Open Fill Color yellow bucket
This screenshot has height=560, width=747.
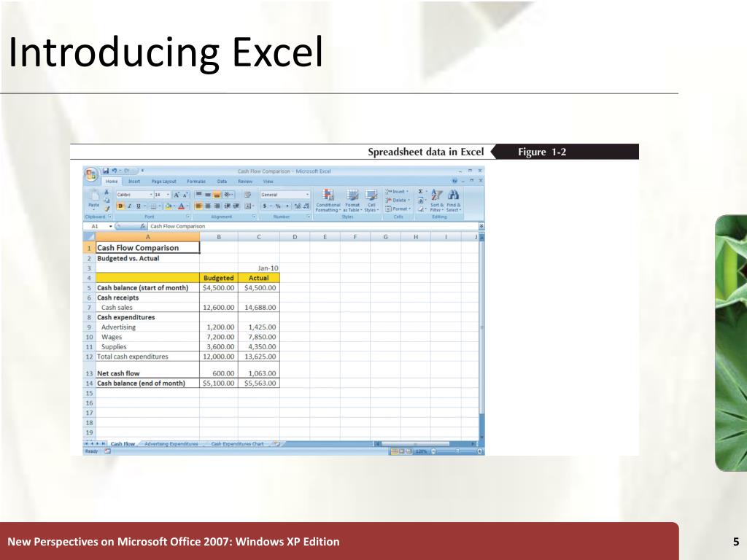coord(169,206)
